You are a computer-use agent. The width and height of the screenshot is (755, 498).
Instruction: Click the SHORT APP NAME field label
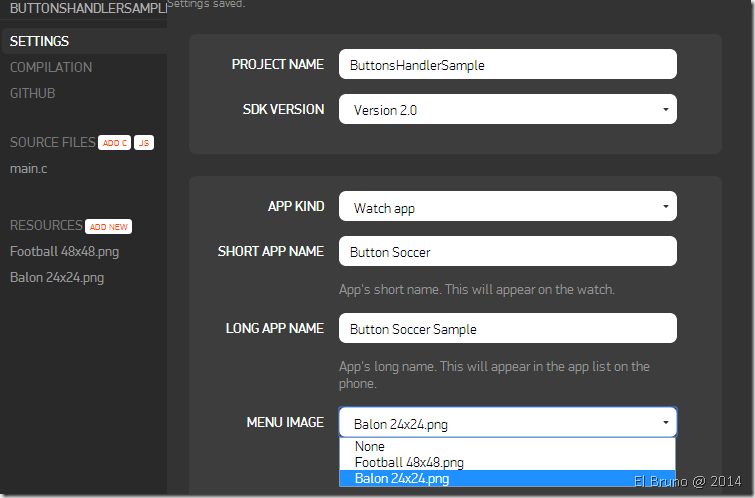click(270, 251)
